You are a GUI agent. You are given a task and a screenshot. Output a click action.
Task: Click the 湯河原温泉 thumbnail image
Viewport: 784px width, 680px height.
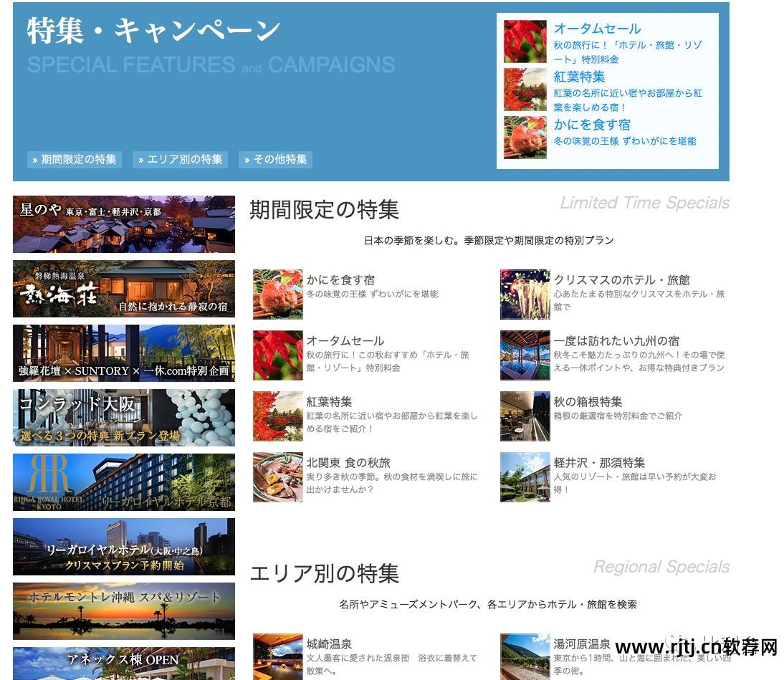525,656
